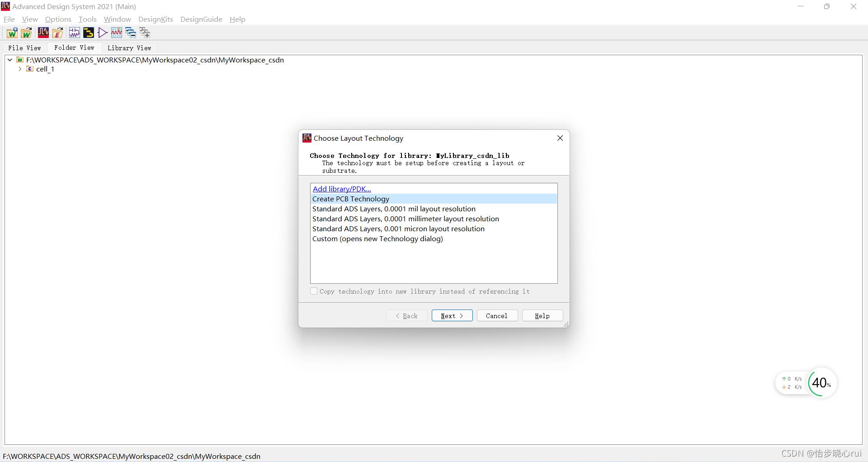Open the DesignKits menu
The width and height of the screenshot is (868, 462).
(x=156, y=19)
